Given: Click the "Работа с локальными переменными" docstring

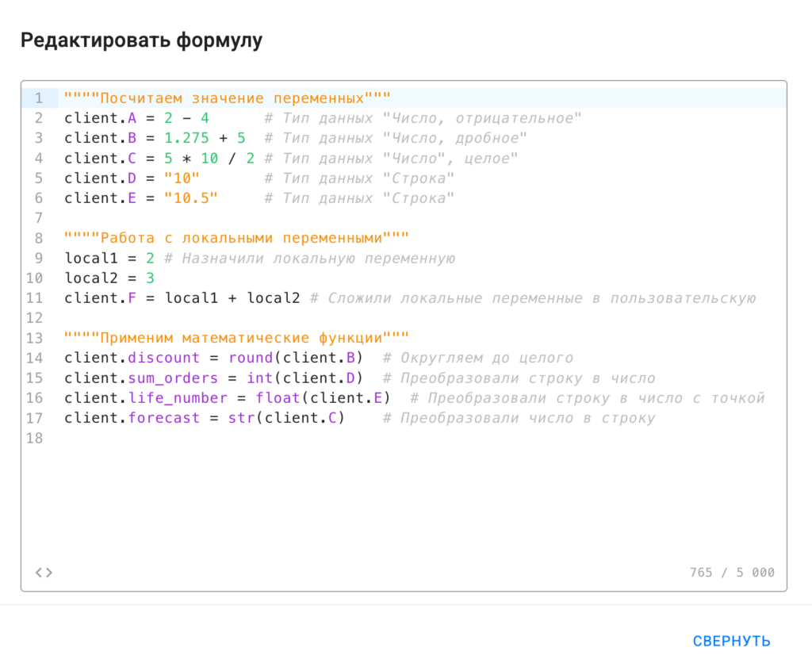Looking at the screenshot, I should click(236, 238).
